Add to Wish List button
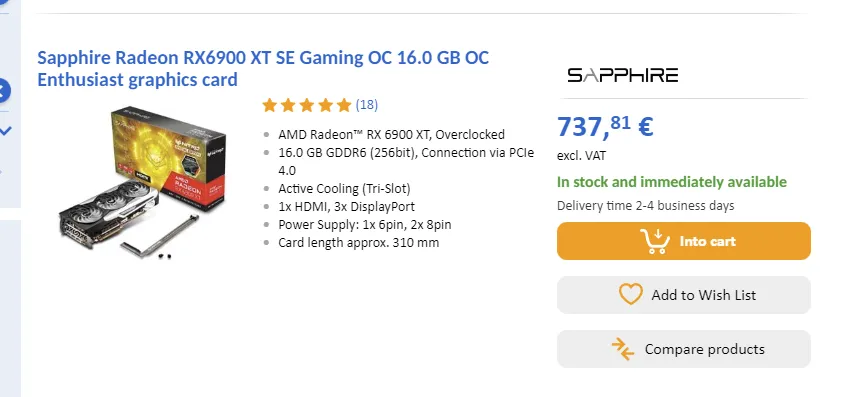This screenshot has height=397, width=855. pos(684,295)
